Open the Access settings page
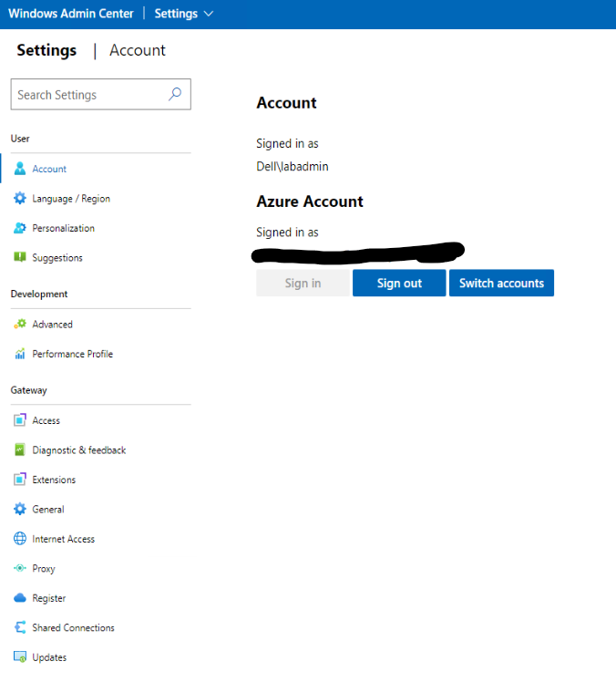616x682 pixels. click(46, 420)
